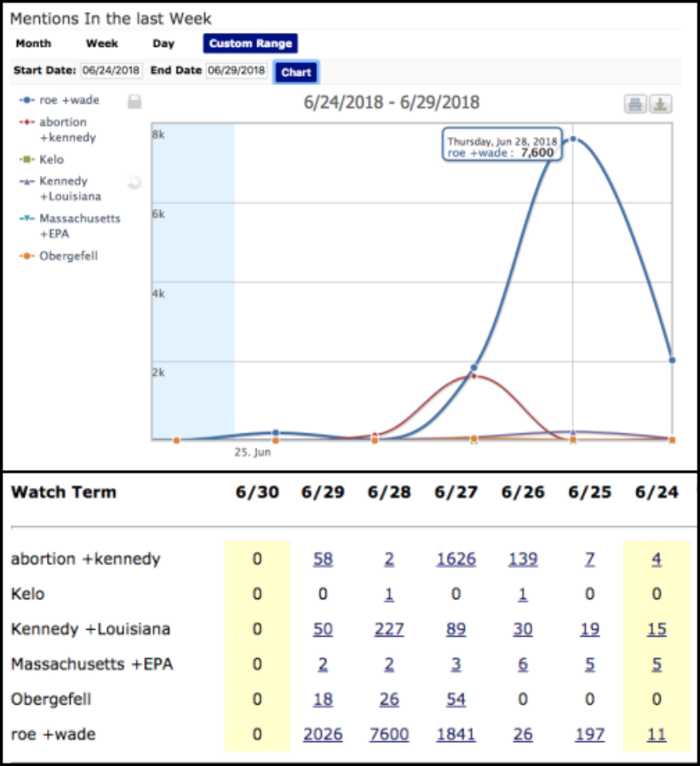Screen dimensions: 700x766
Task: Select the Custom Range tab
Action: click(250, 43)
